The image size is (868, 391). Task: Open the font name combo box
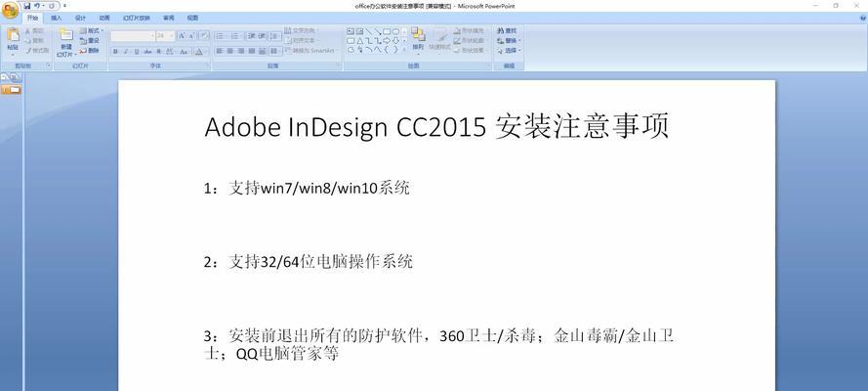[x=133, y=36]
